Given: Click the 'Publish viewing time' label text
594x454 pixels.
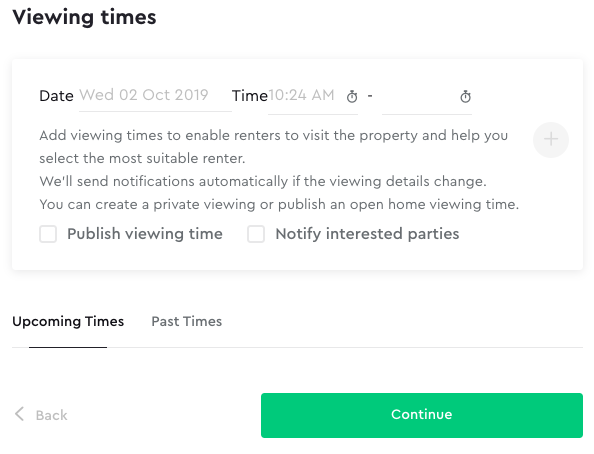Looking at the screenshot, I should 145,234.
